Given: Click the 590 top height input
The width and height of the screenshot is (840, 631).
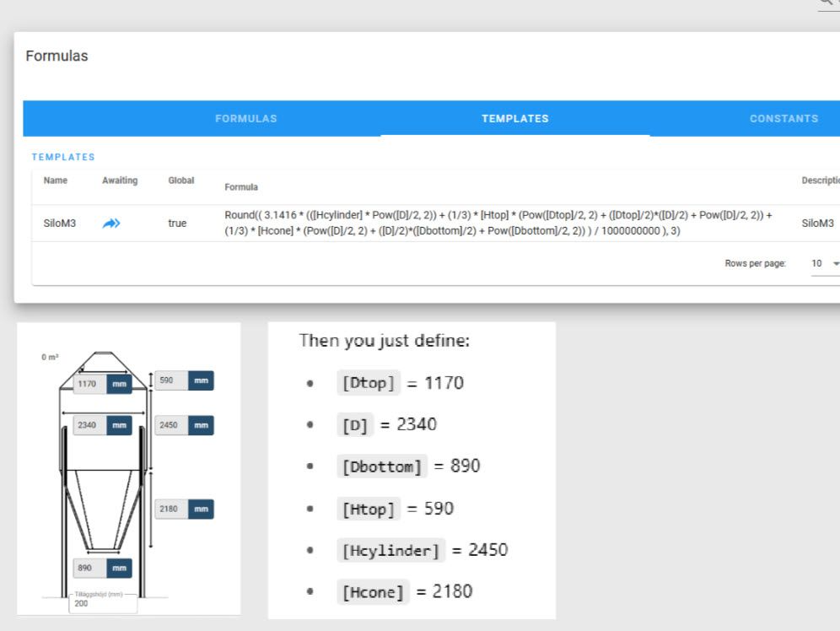Looking at the screenshot, I should [171, 381].
